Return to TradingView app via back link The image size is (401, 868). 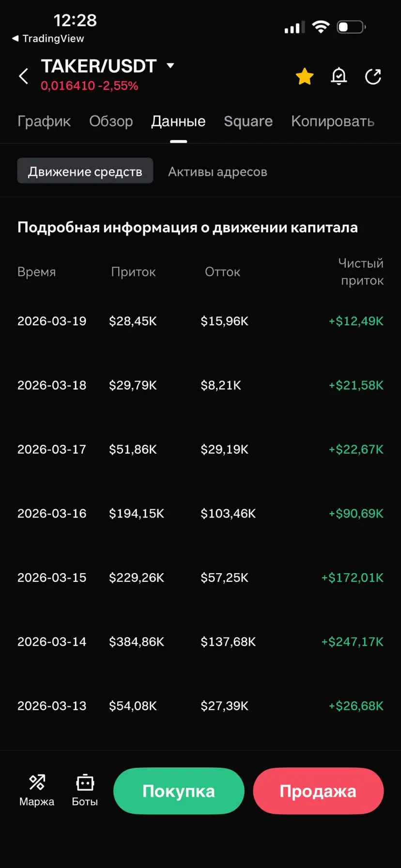click(48, 39)
